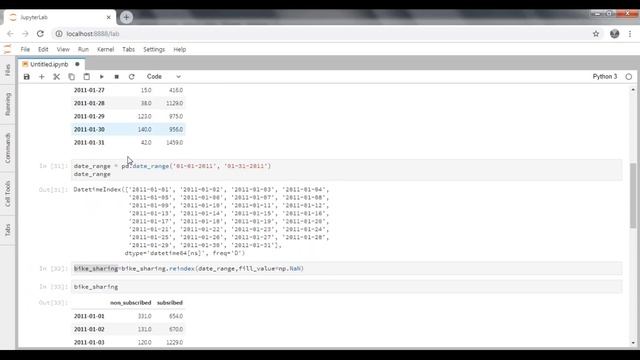Image resolution: width=640 pixels, height=360 pixels.
Task: Click the 2011-01-28 row label
Action: (89, 103)
